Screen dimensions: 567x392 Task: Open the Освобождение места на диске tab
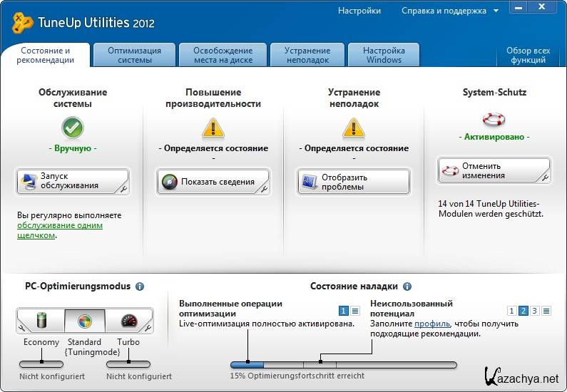point(223,56)
